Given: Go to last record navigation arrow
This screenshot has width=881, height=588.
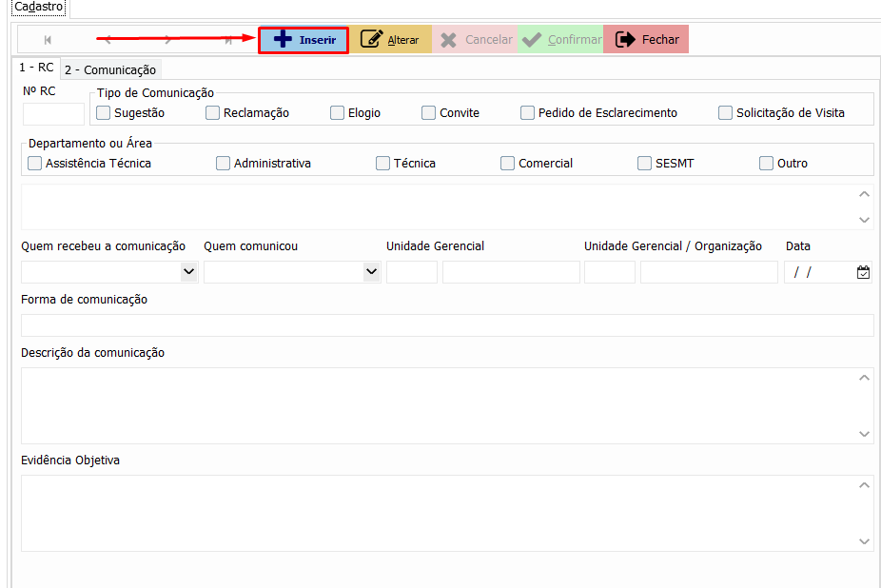Looking at the screenshot, I should tap(228, 40).
